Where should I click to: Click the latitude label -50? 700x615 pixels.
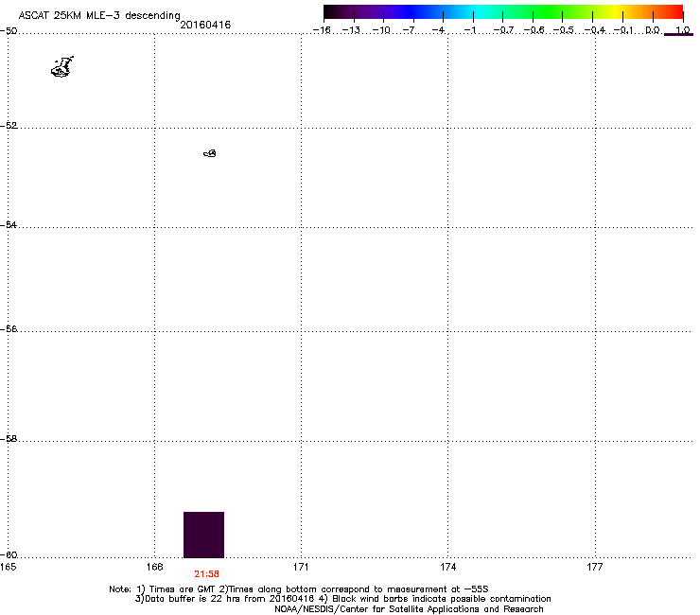9,31
